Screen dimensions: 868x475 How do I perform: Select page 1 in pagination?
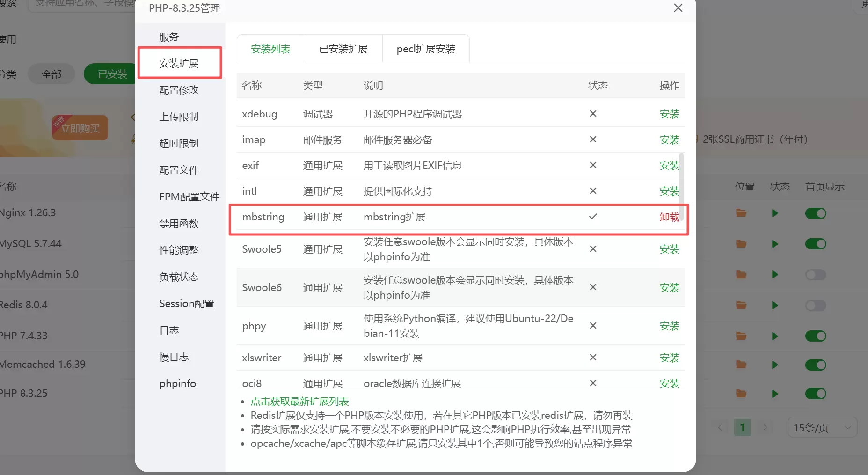(743, 427)
